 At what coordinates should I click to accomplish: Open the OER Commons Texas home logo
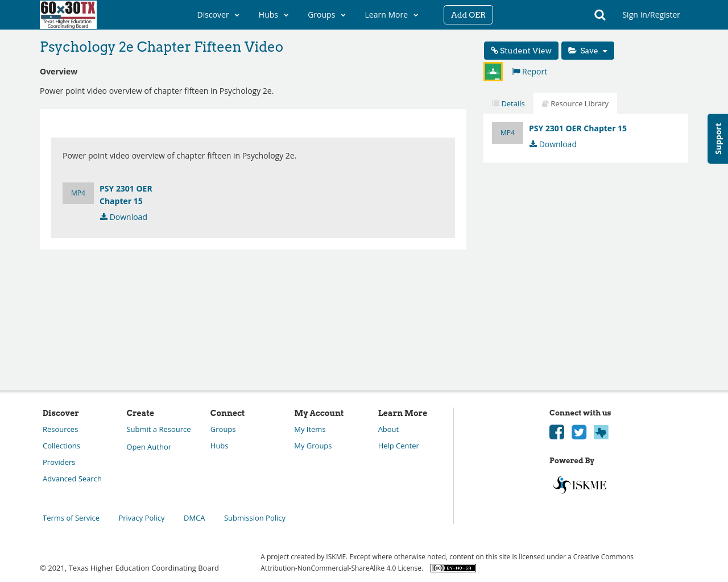[68, 14]
